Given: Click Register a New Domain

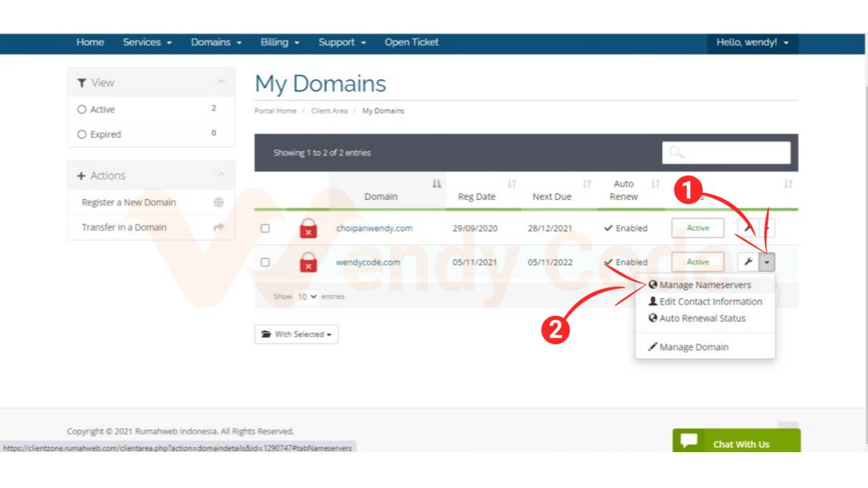Looking at the screenshot, I should (129, 203).
